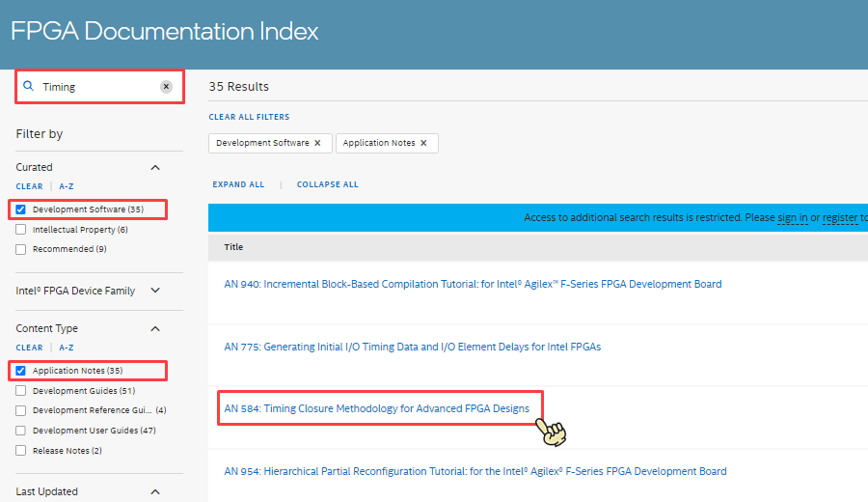Collapse the Curated filter section
868x502 pixels.
(155, 167)
